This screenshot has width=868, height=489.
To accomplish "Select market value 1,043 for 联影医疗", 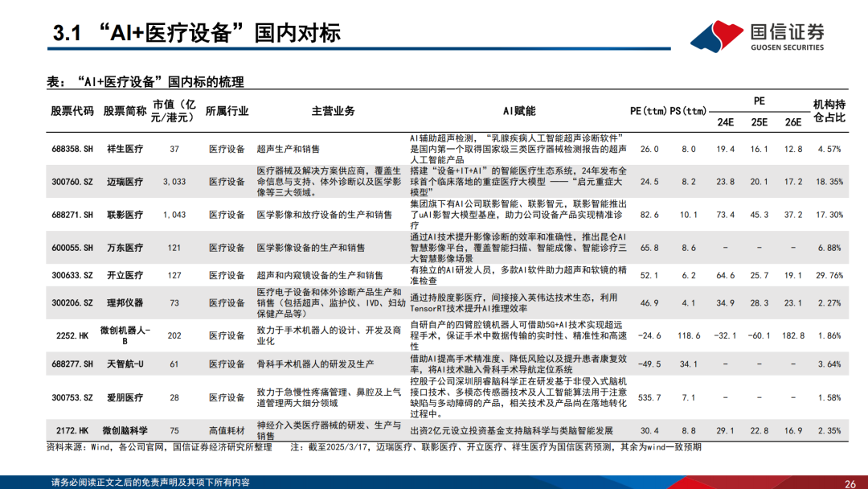I will pyautogui.click(x=174, y=215).
